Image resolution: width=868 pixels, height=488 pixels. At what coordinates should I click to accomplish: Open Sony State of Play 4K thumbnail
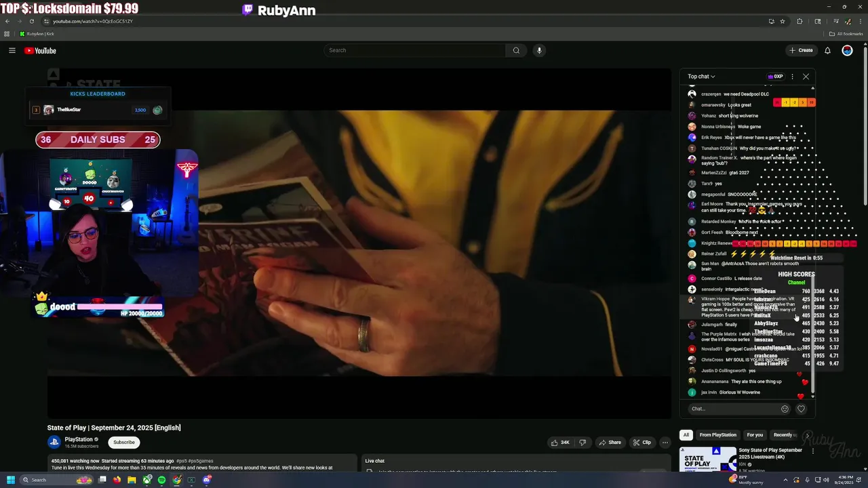pos(708,459)
